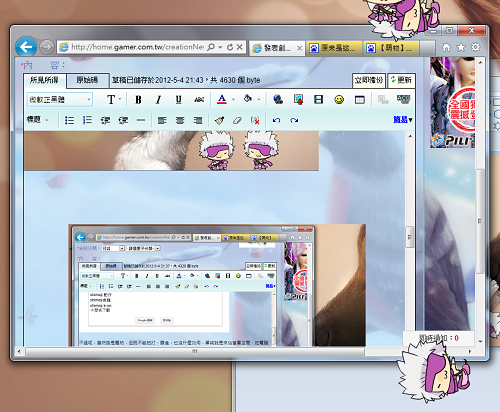Insert a hyperlink with the globe icon
The image size is (500, 412).
coord(278,99)
